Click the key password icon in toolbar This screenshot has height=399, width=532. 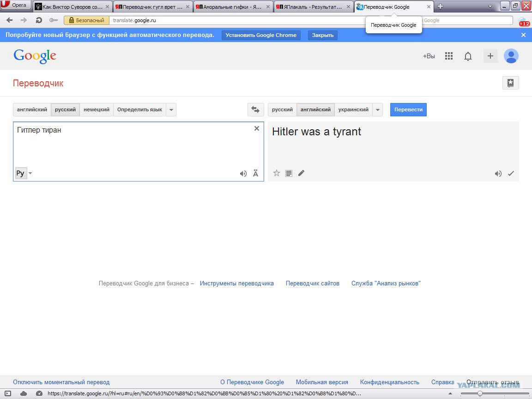pyautogui.click(x=53, y=20)
